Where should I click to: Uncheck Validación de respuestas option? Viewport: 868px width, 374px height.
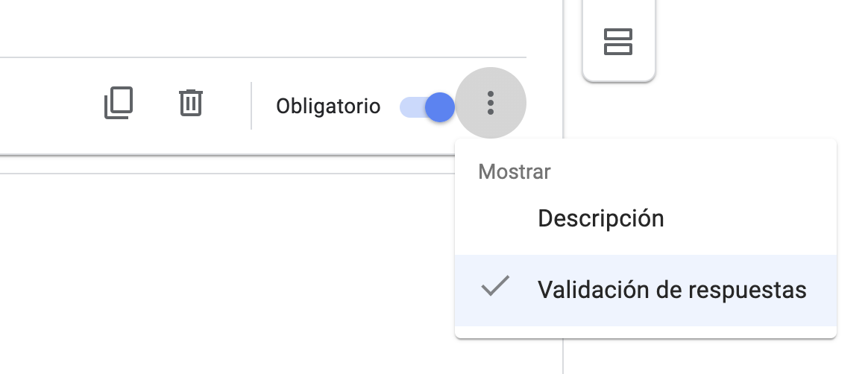(x=671, y=290)
